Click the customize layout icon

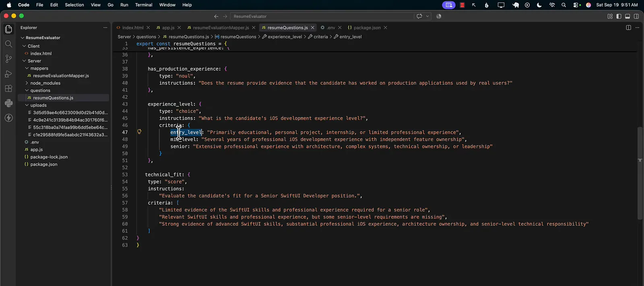coord(610,16)
